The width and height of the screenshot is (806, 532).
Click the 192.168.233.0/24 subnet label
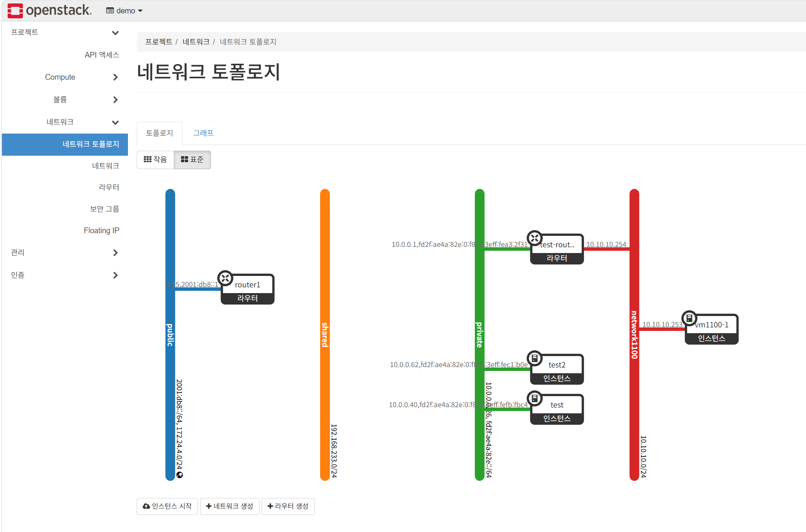tap(334, 451)
